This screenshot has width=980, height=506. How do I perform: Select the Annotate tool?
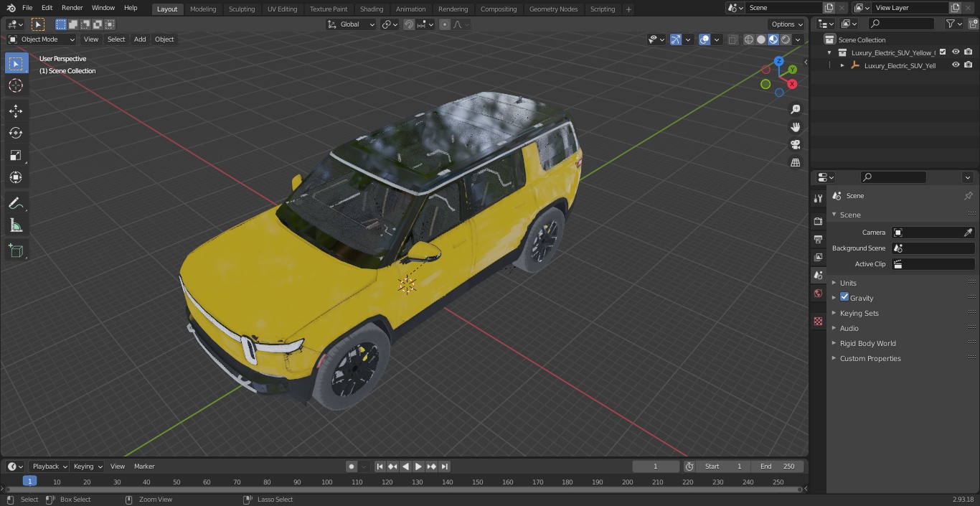pyautogui.click(x=16, y=204)
